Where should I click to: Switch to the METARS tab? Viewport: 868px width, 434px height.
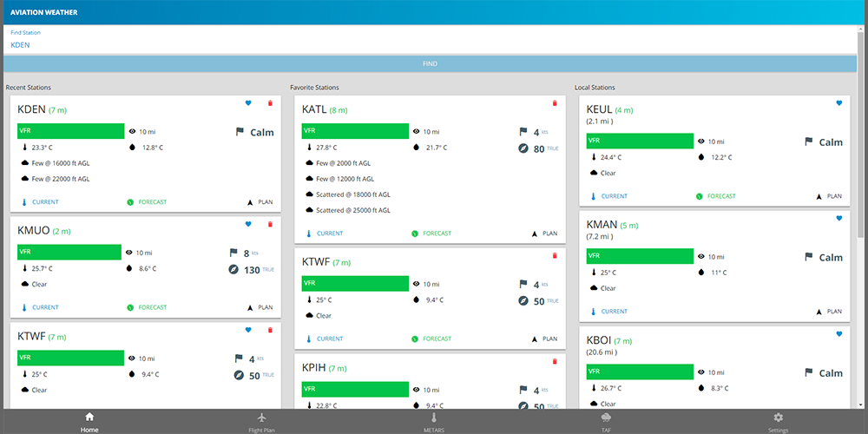434,423
